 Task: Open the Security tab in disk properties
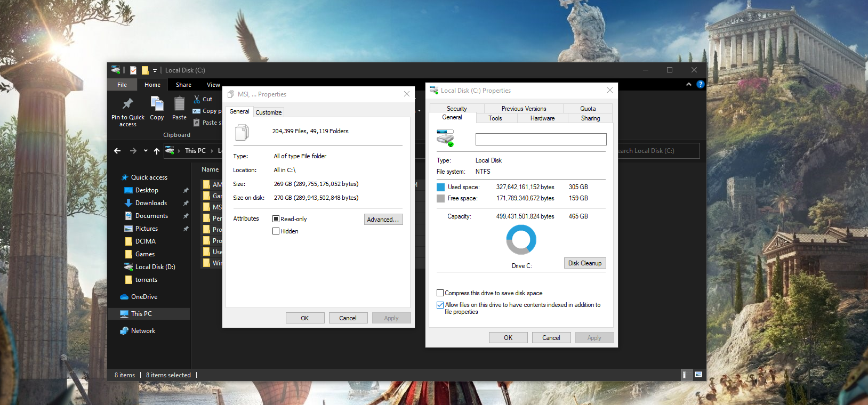coord(456,109)
